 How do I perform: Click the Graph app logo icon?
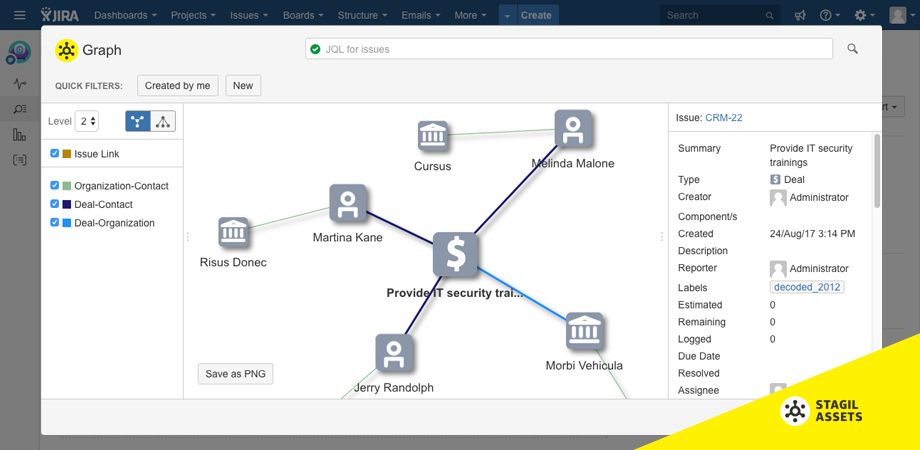click(x=66, y=50)
